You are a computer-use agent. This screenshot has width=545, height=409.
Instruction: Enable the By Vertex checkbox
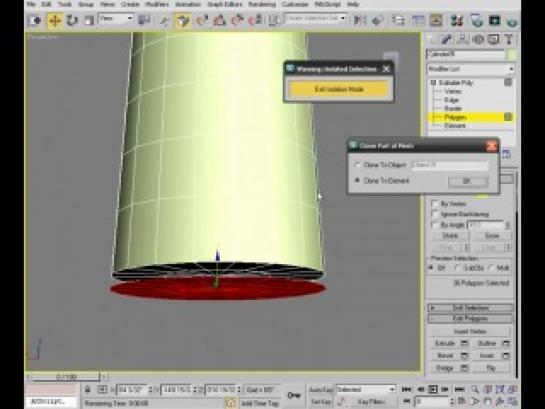point(434,203)
